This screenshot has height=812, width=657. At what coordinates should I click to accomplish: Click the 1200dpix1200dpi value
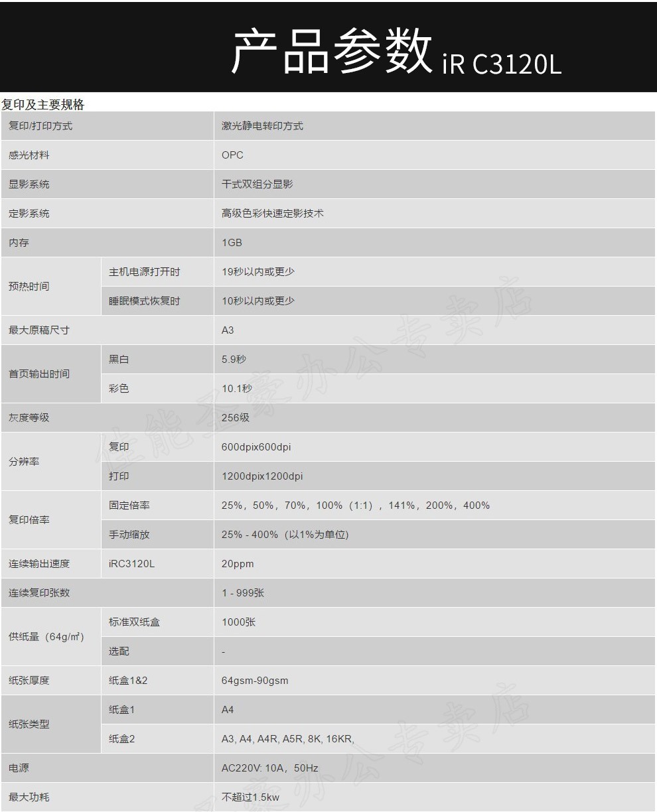[x=262, y=476]
